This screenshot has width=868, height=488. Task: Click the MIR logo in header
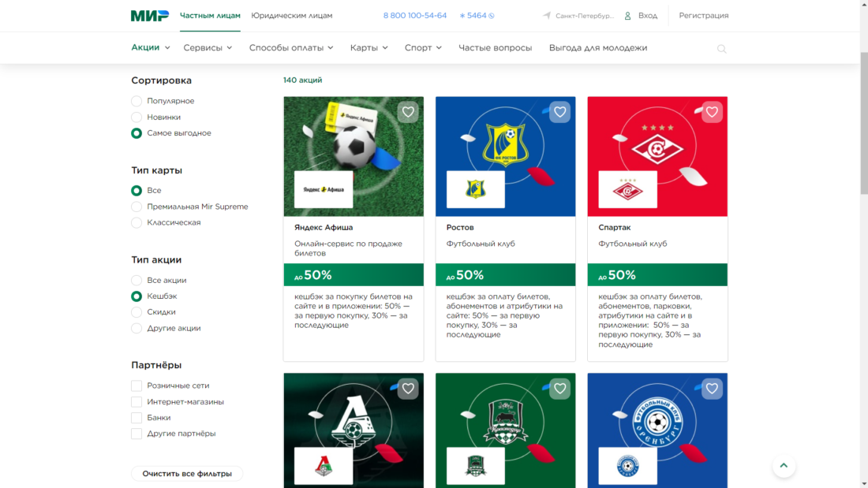pyautogui.click(x=149, y=16)
